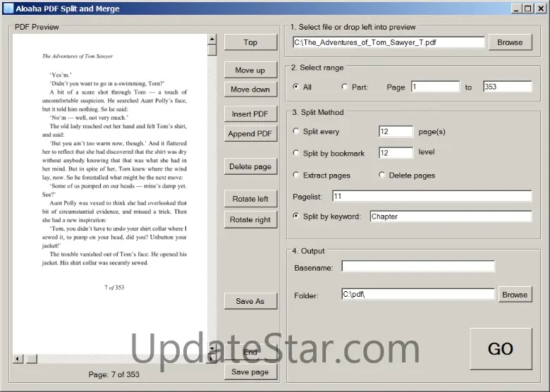Image resolution: width=550 pixels, height=392 pixels.
Task: Click Append PDF button
Action: point(250,133)
